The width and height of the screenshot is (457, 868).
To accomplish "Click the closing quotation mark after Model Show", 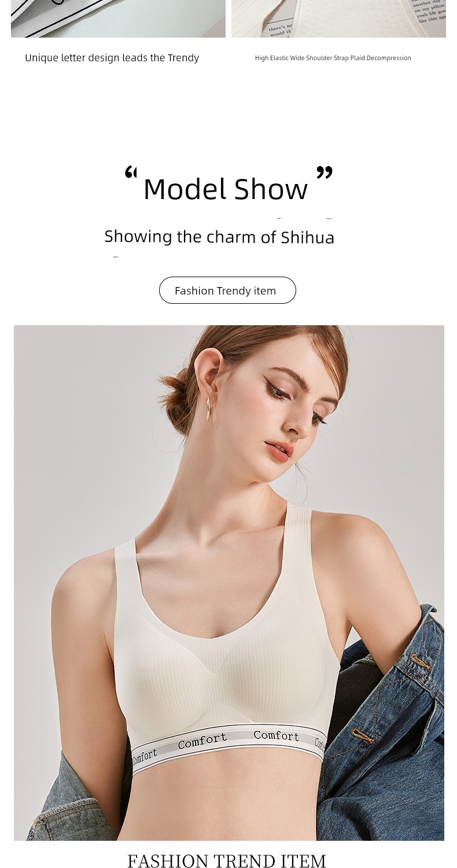I will coord(325,172).
